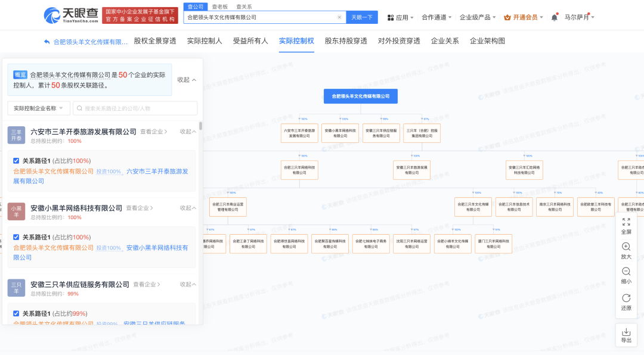Click the magnifier icon in path search
This screenshot has height=355, width=644.
tap(80, 108)
